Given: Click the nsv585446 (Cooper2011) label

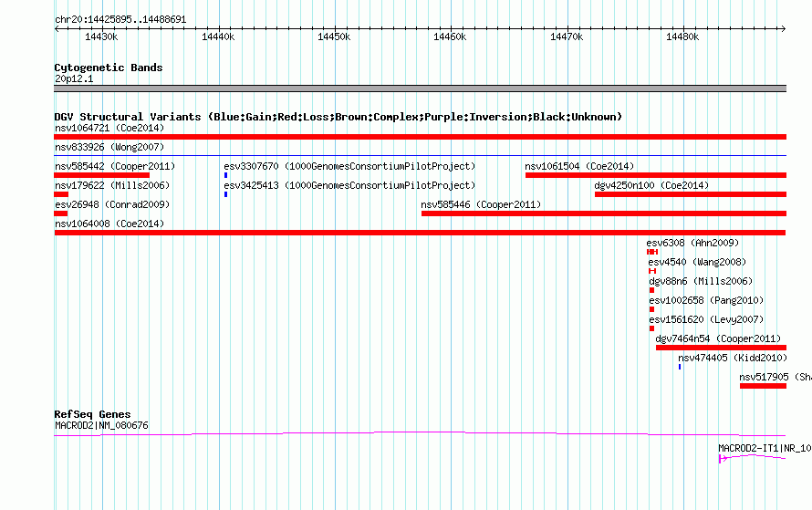Looking at the screenshot, I should click(x=481, y=204).
